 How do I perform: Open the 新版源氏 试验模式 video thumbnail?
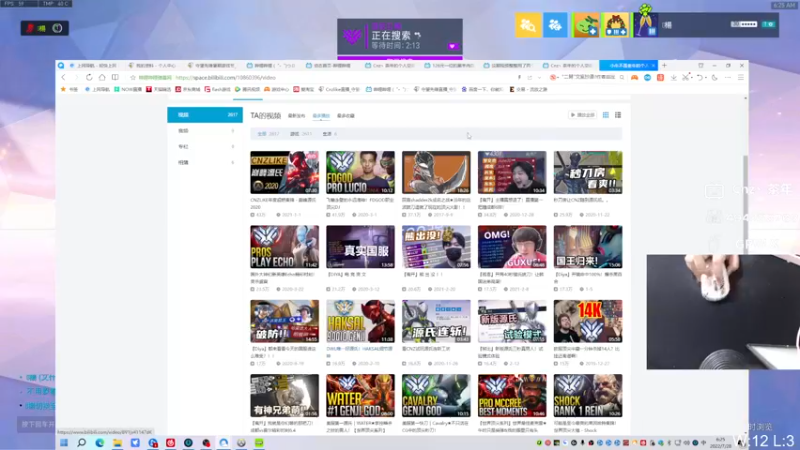512,321
